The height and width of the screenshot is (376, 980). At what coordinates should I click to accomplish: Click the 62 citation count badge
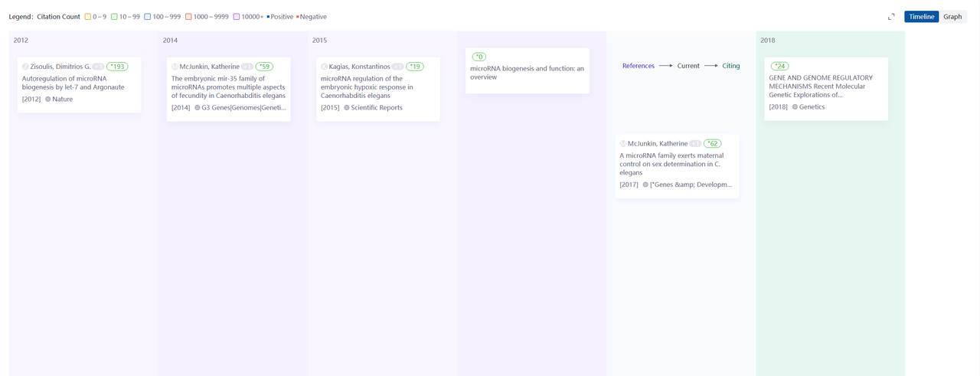(x=713, y=144)
